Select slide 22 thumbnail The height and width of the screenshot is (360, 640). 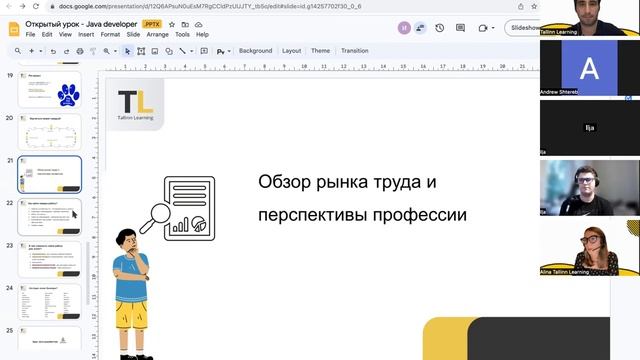coord(49,217)
